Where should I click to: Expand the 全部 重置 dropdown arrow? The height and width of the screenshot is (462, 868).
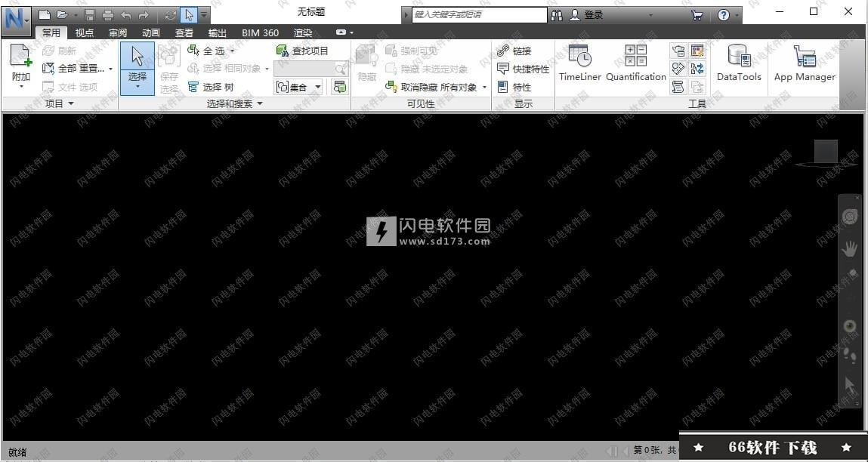[x=111, y=69]
